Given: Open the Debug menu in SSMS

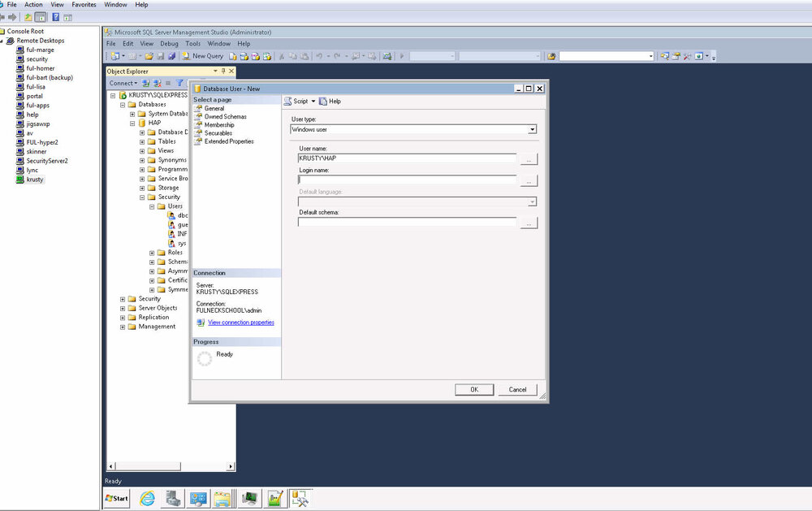Looking at the screenshot, I should [x=169, y=44].
